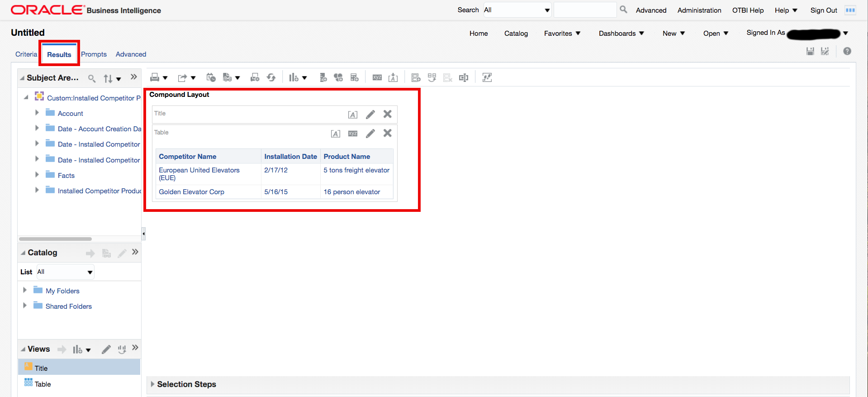Expand the Account folder

(37, 113)
